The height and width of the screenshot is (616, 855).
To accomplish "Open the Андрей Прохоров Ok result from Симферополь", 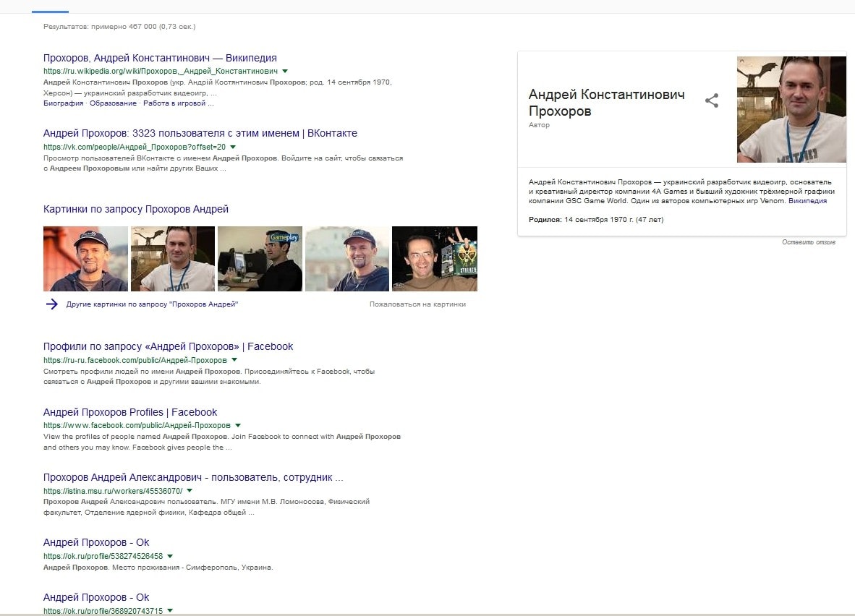I will [x=96, y=542].
